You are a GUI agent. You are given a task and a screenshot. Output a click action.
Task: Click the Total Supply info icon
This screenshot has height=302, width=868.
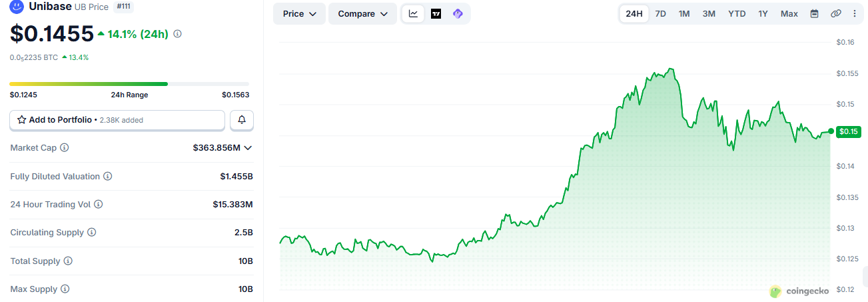tap(68, 261)
